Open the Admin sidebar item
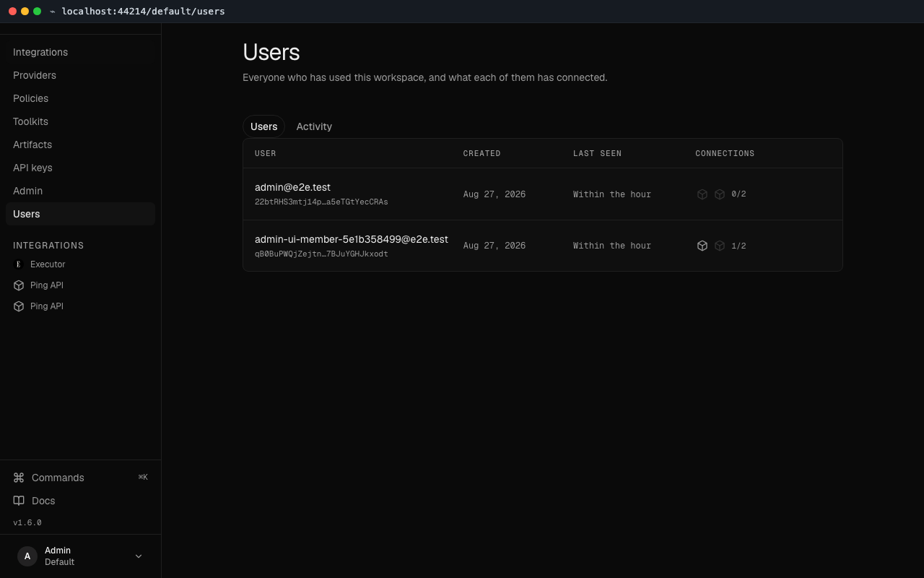This screenshot has height=578, width=924. (x=80, y=191)
